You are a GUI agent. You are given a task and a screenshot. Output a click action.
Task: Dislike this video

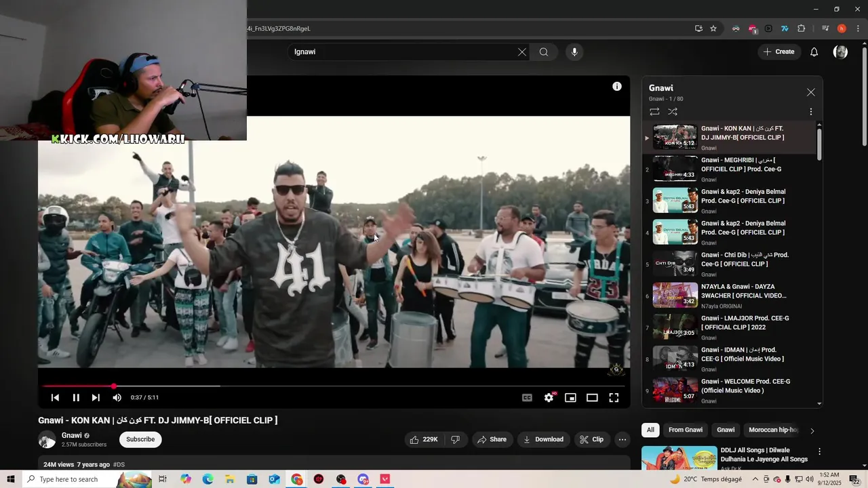[x=455, y=439]
